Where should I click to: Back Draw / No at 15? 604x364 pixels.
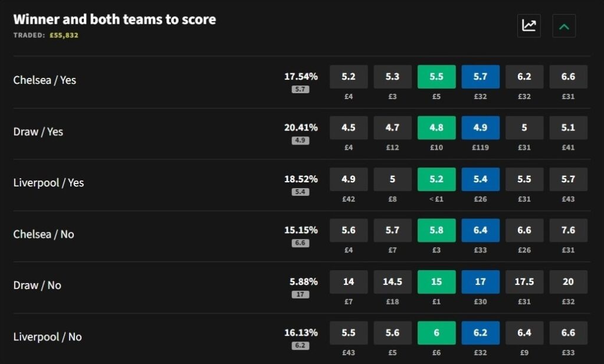[436, 281]
